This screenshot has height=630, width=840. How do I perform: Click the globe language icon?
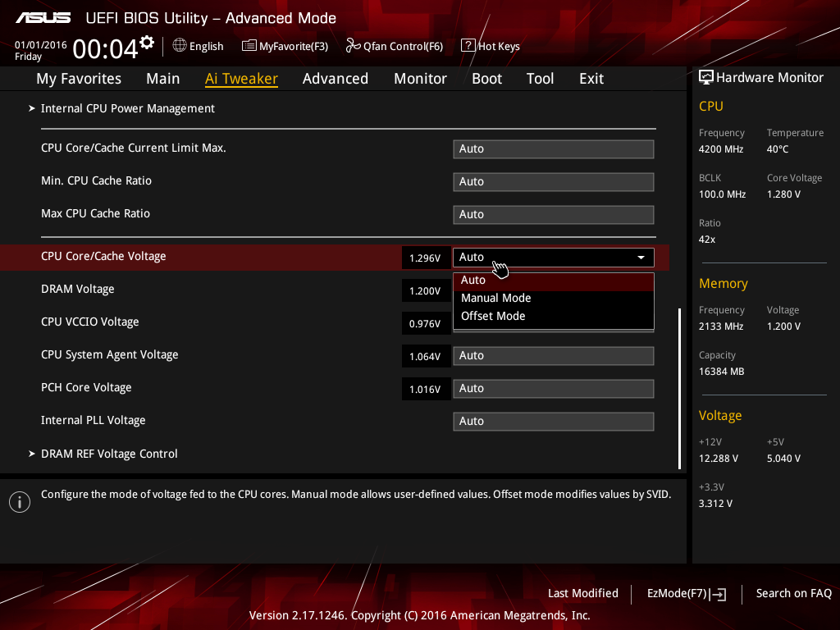pos(180,46)
